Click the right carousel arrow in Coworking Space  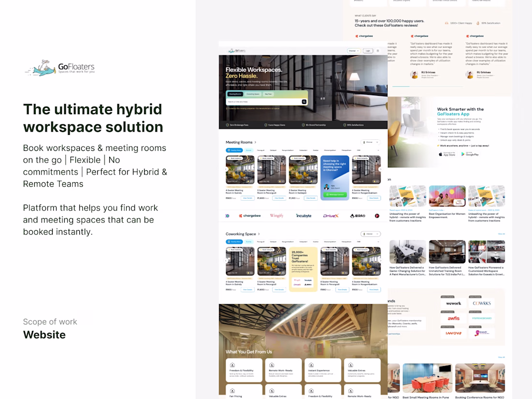(380, 261)
